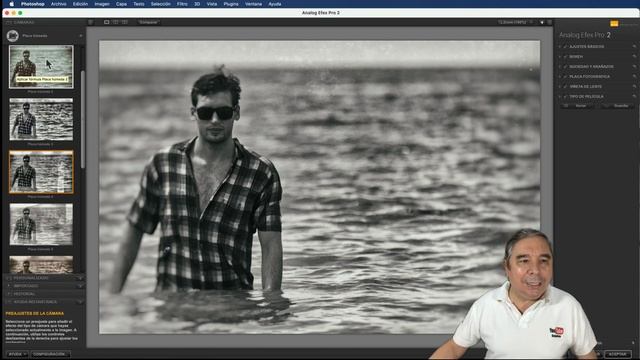
Task: Reset the Tipo de película filter
Action: point(634,96)
